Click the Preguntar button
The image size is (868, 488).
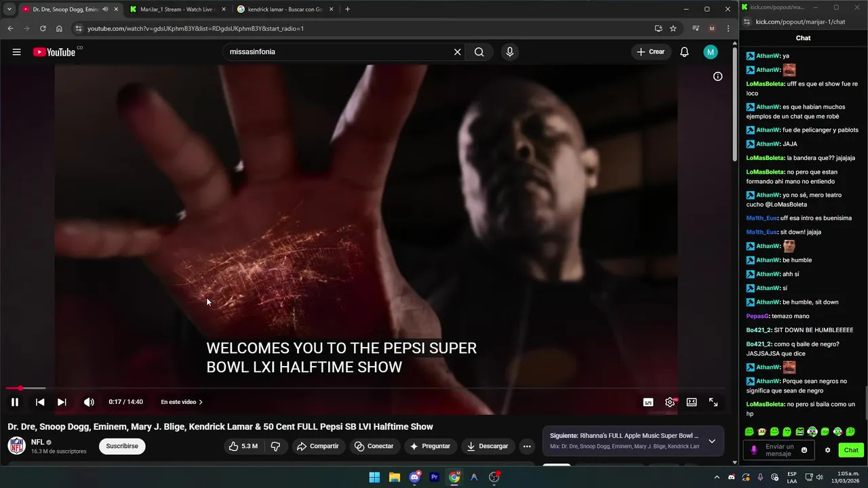pyautogui.click(x=430, y=446)
